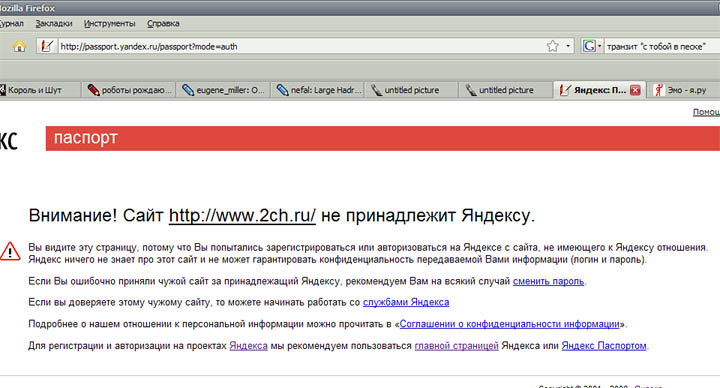The width and height of the screenshot is (720, 388).
Task: Switch to the nefal: Large Hadr... tab
Action: [x=318, y=90]
